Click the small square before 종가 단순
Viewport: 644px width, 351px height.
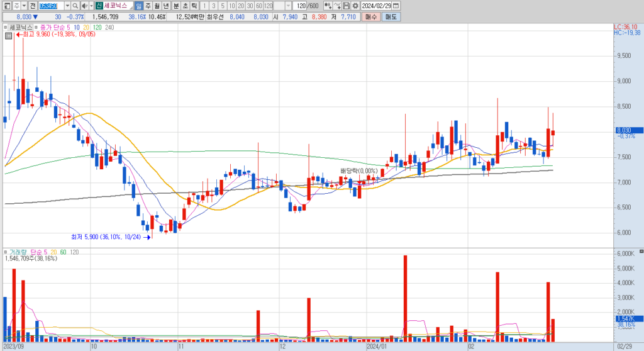point(36,28)
